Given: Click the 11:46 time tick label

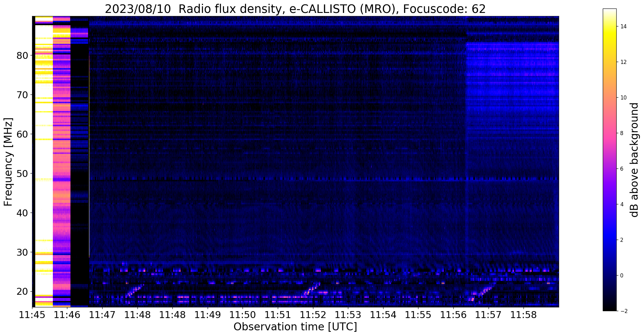Looking at the screenshot, I should pyautogui.click(x=67, y=315).
